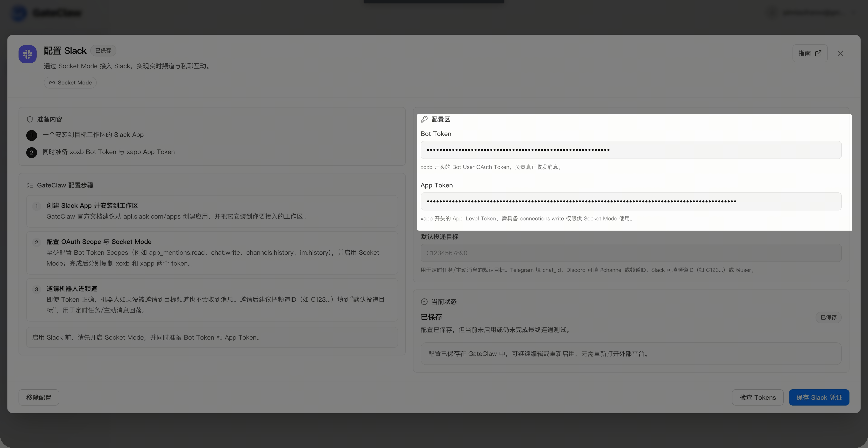Click the check-circle icon beside 当前状态
868x448 pixels.
click(x=424, y=302)
